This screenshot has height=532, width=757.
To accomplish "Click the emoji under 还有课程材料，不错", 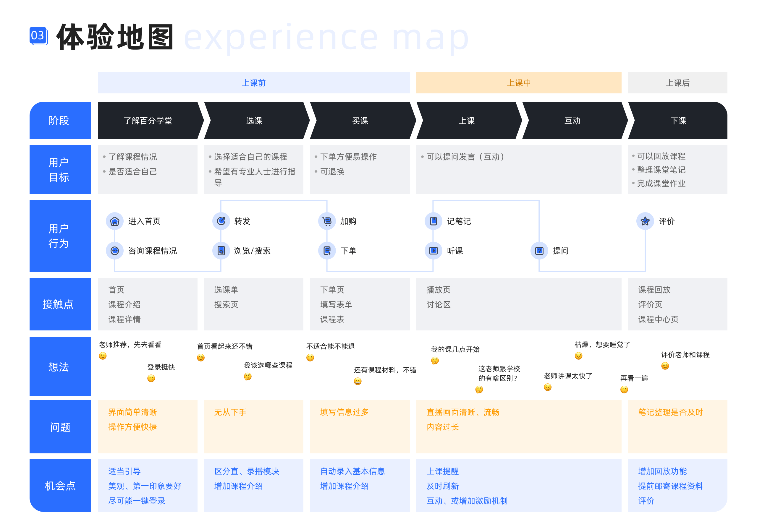I will (x=358, y=381).
